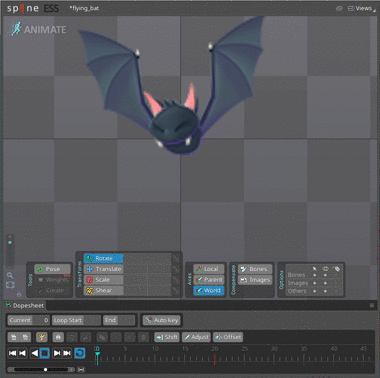Click the lock icon in dopesheet toolbar
This screenshot has width=380, height=378.
pyautogui.click(x=58, y=337)
